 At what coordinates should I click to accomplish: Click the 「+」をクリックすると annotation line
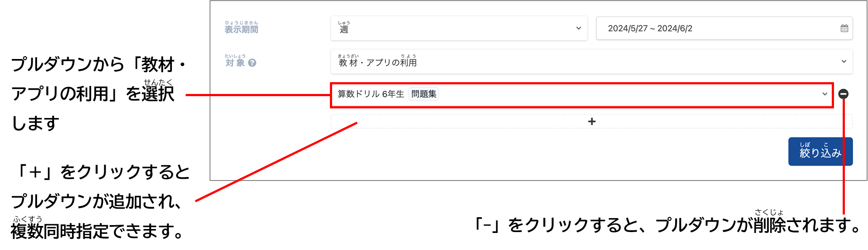tap(101, 172)
